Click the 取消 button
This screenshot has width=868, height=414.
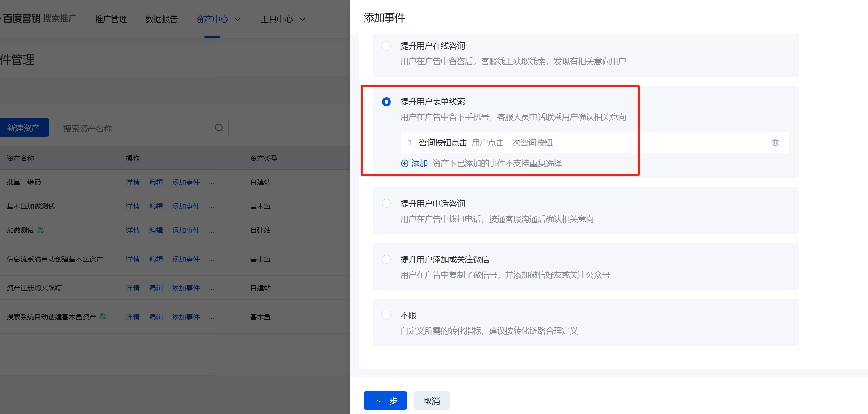[x=431, y=401]
